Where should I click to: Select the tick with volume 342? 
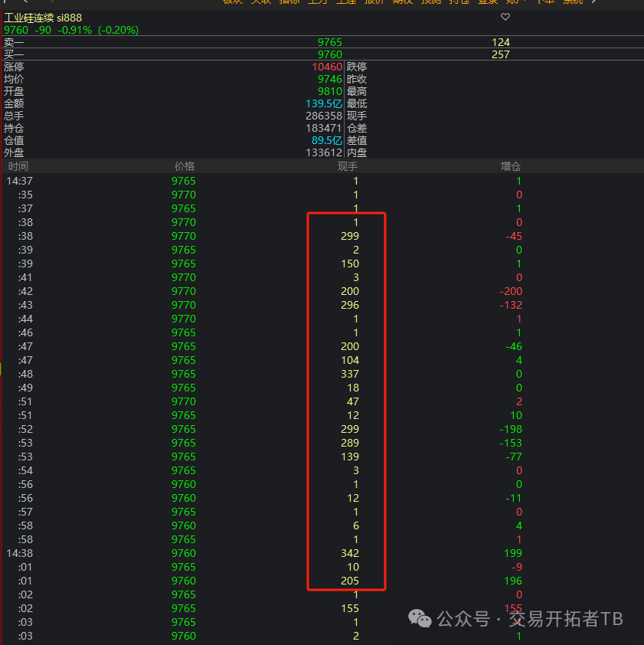(x=350, y=553)
